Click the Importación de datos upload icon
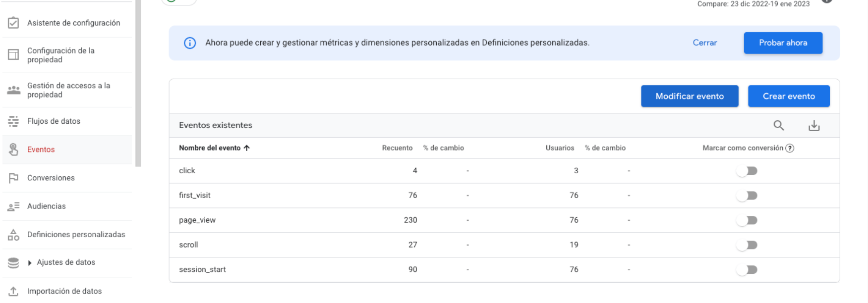The height and width of the screenshot is (303, 868). [13, 291]
